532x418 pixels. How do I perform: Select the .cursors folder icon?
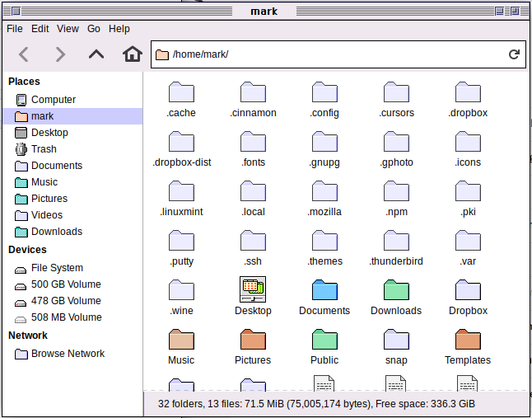tap(396, 92)
